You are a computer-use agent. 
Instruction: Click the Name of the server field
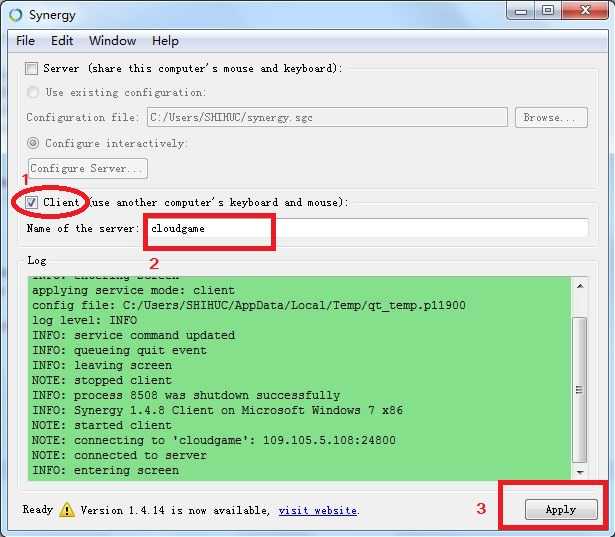368,228
